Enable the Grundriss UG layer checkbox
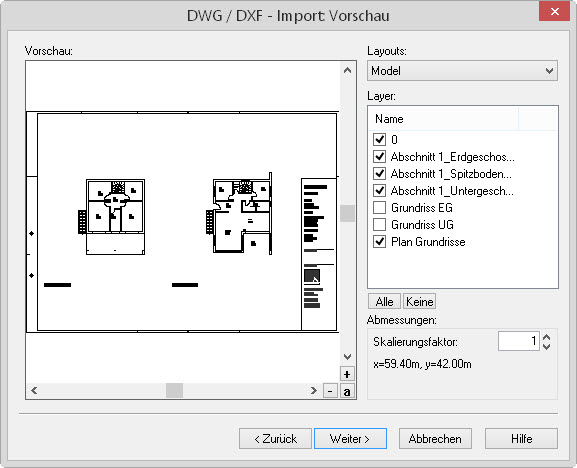This screenshot has height=468, width=577. coord(379,225)
